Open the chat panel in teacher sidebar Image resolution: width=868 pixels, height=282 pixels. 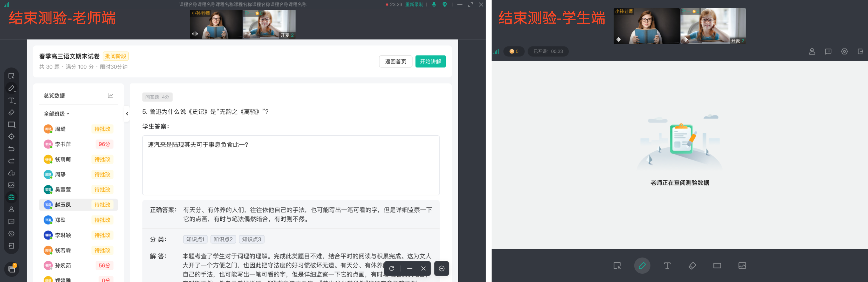click(11, 222)
